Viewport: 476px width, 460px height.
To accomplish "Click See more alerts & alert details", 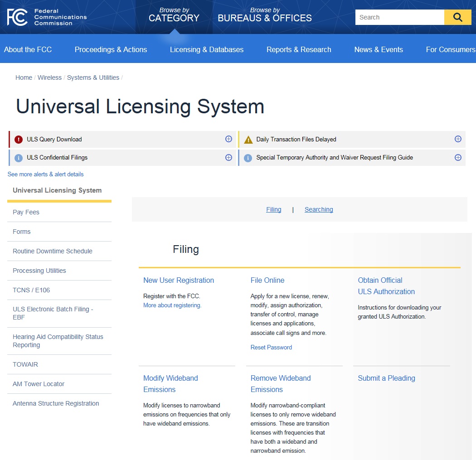I will click(45, 174).
